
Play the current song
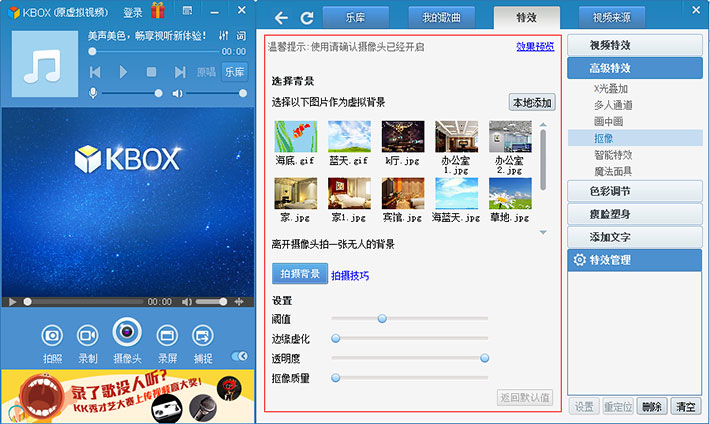tap(123, 72)
